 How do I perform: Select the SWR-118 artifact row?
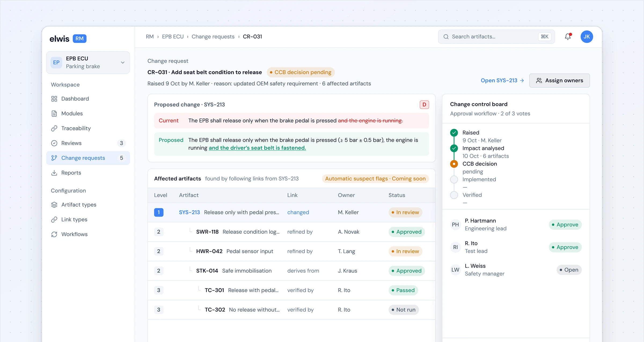291,232
